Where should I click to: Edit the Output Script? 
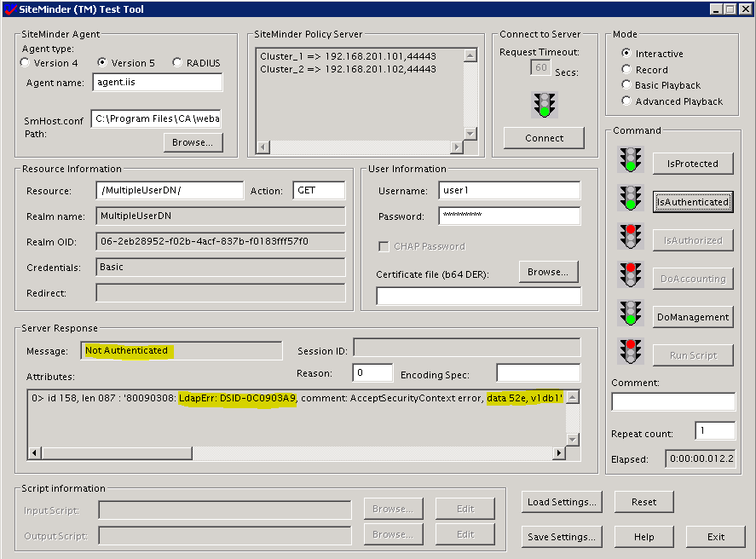point(465,535)
